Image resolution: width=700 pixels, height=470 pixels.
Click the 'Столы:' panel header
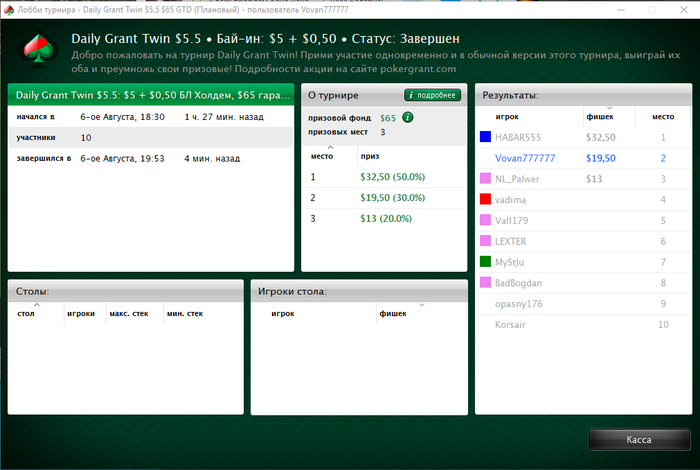pyautogui.click(x=125, y=291)
